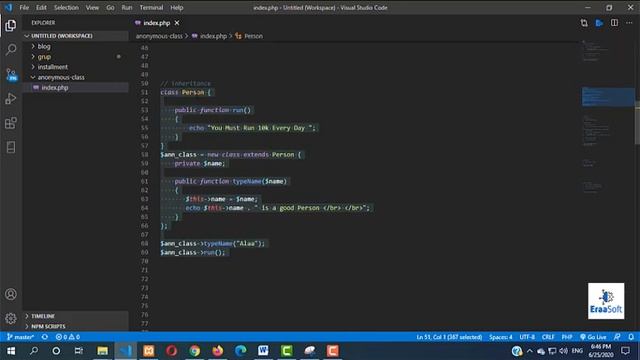The height and width of the screenshot is (360, 640).
Task: Open the Accounts menu icon
Action: (x=11, y=294)
